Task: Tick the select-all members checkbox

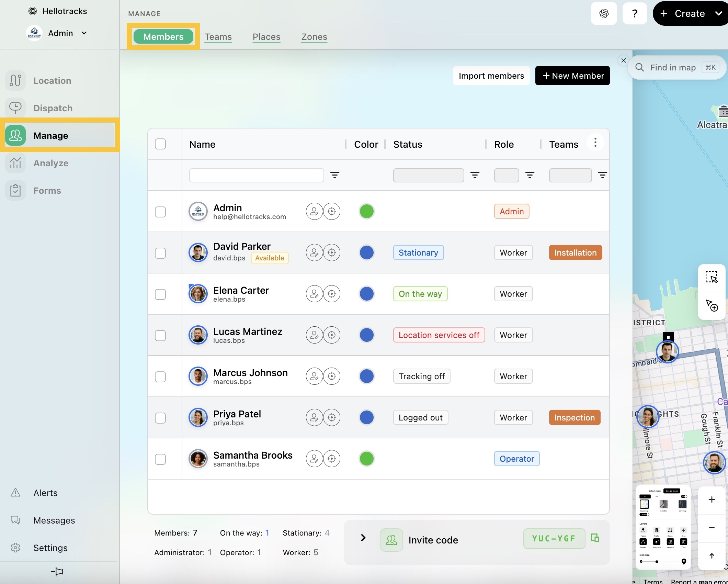Action: [160, 144]
